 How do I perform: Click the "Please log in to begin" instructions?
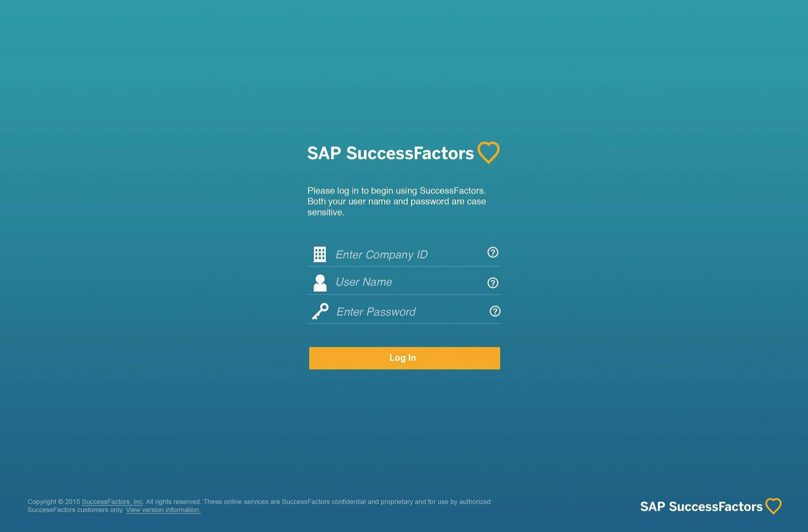pyautogui.click(x=396, y=191)
